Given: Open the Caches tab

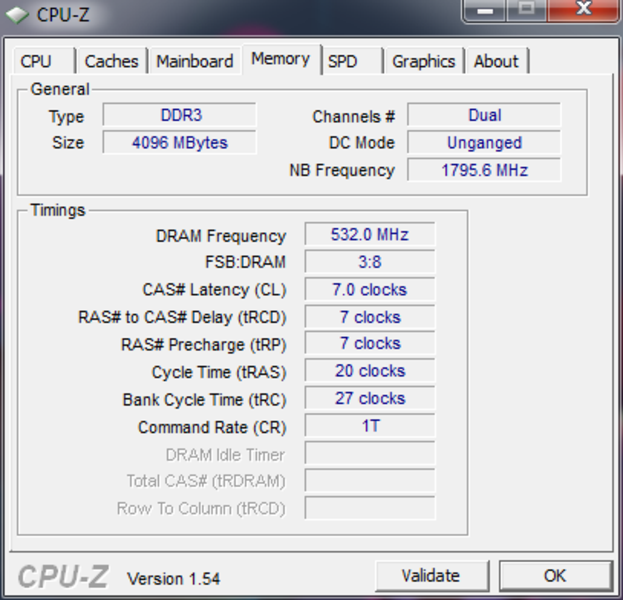Looking at the screenshot, I should click(x=111, y=61).
